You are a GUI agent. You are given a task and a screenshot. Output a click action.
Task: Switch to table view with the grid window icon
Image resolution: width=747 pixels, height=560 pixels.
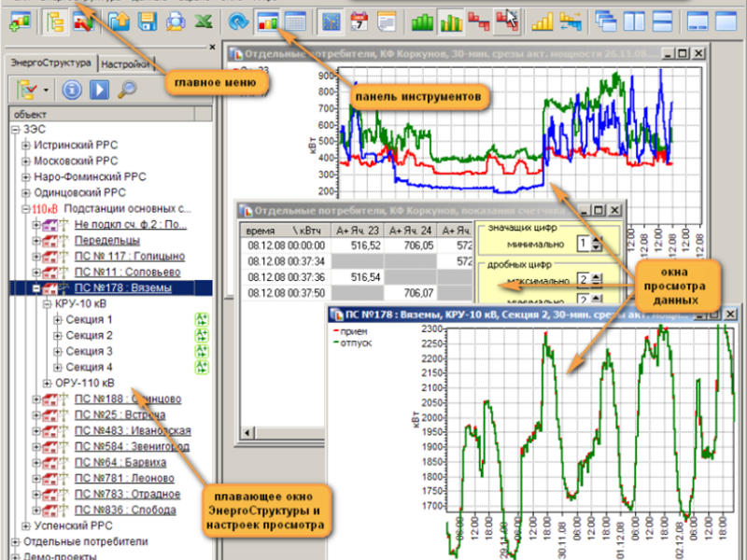295,21
